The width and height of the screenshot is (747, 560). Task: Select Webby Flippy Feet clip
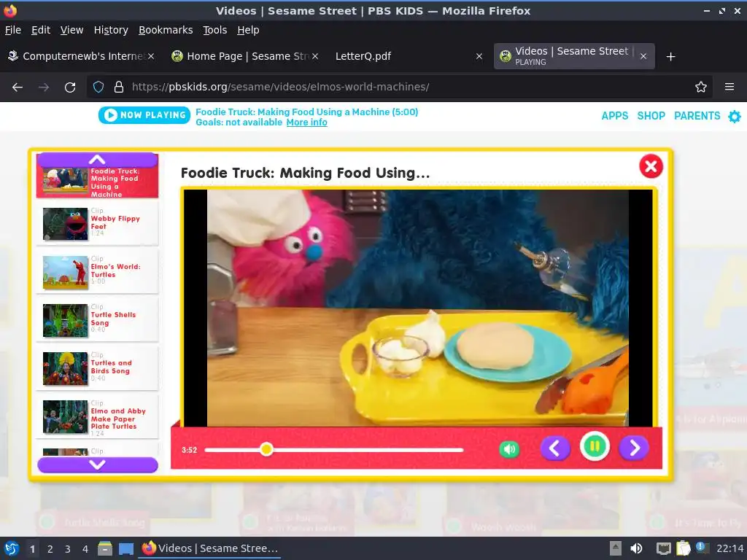(97, 223)
